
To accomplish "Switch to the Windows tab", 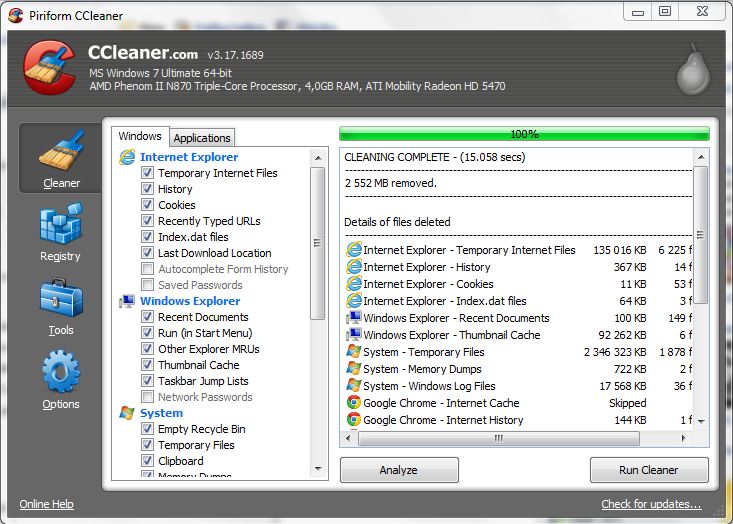I will (x=140, y=136).
